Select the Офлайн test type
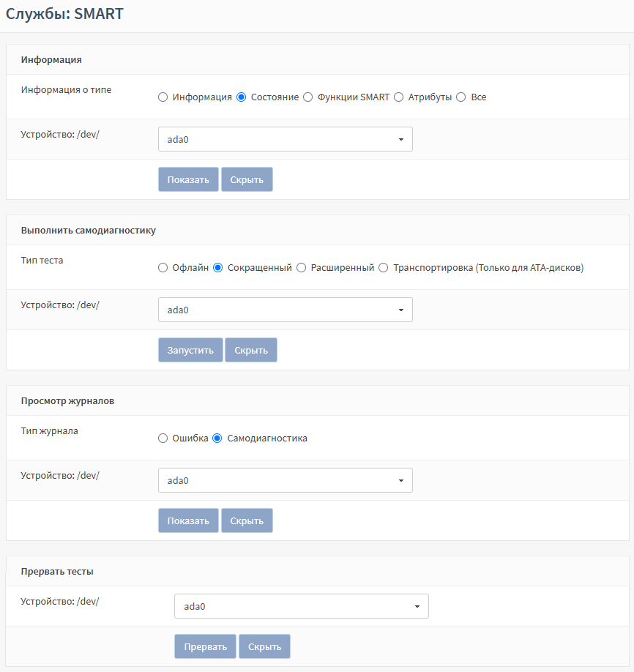The height and width of the screenshot is (672, 634). 163,268
